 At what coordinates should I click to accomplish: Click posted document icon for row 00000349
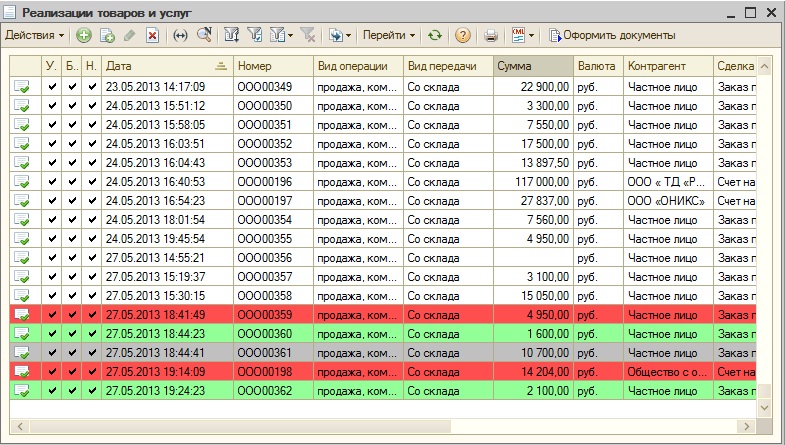click(22, 87)
